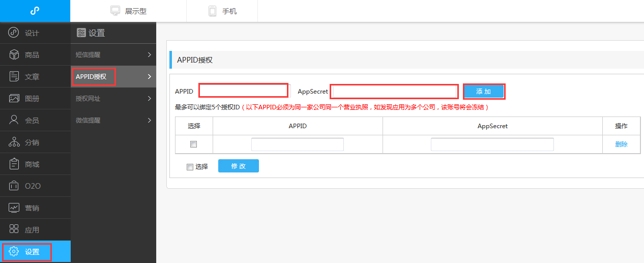Click the 分销 sidebar label
Viewport: 644px width, 263px height.
point(32,142)
